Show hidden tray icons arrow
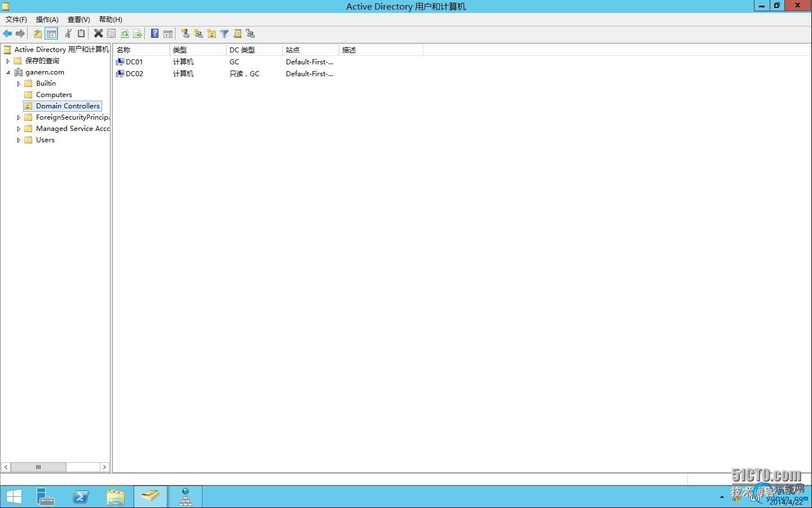The image size is (812, 508). (722, 497)
